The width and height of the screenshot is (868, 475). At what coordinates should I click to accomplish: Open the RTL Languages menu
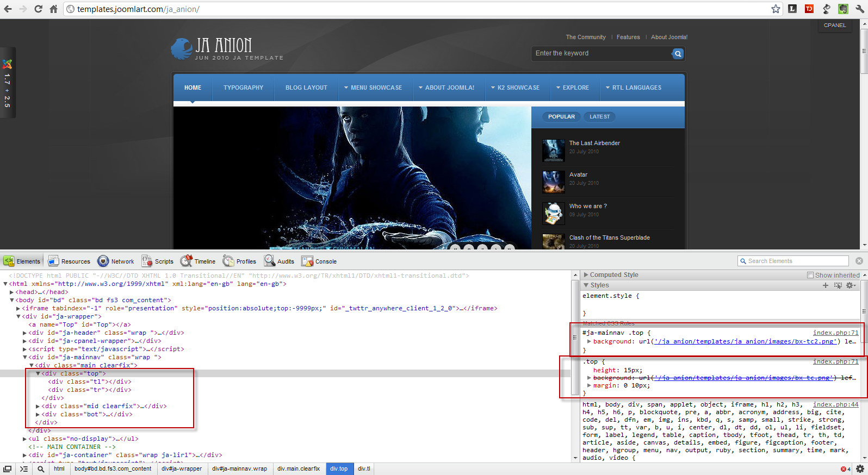click(x=634, y=87)
